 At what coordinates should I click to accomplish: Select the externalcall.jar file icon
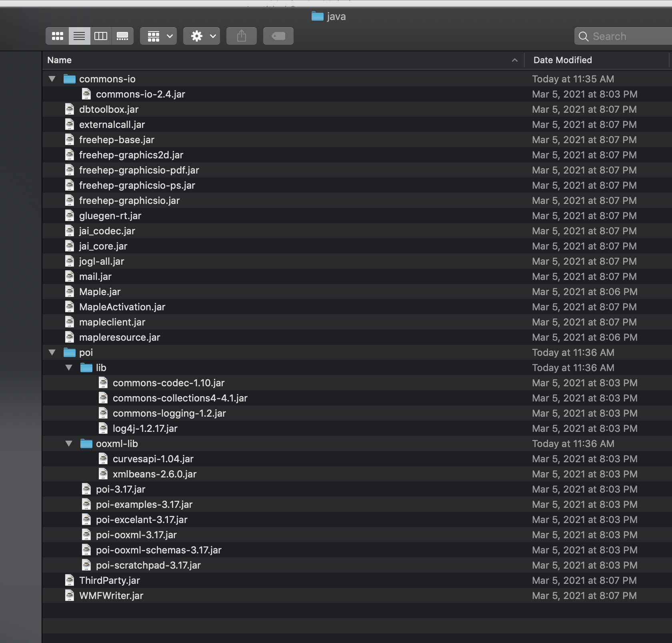tap(70, 124)
